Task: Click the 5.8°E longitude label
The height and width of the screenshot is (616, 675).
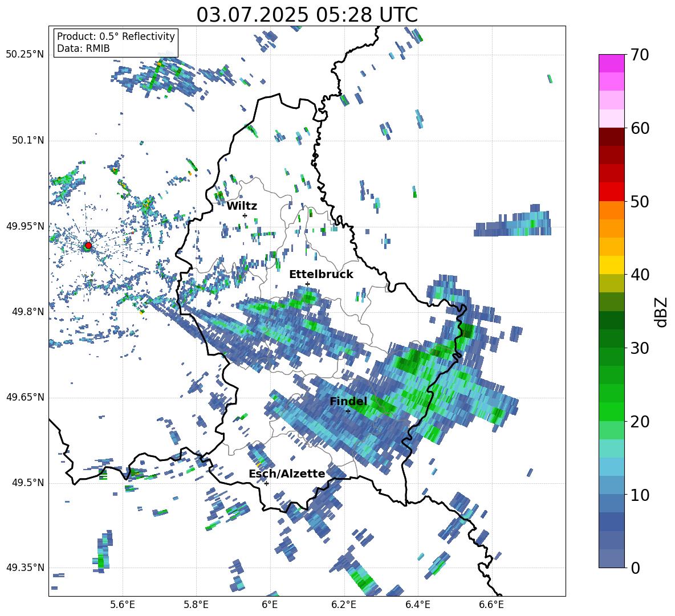Action: coord(196,605)
